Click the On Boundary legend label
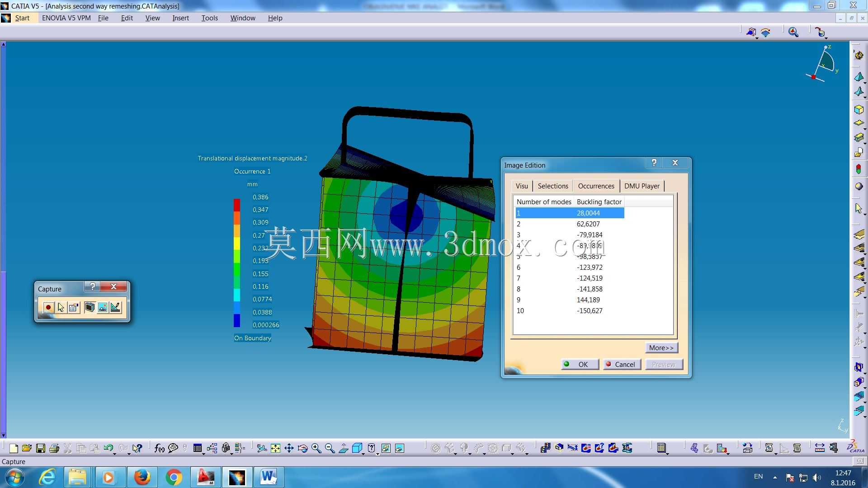 click(x=253, y=338)
